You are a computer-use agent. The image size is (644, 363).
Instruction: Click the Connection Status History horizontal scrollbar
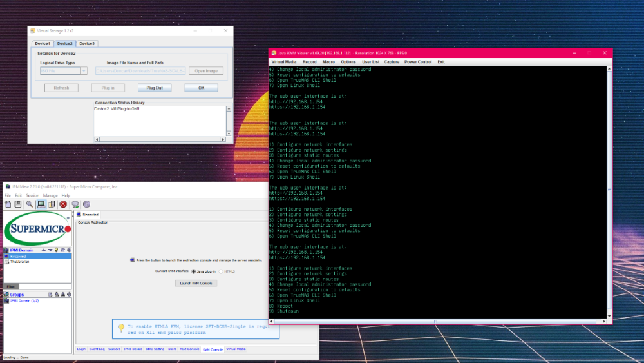(161, 139)
